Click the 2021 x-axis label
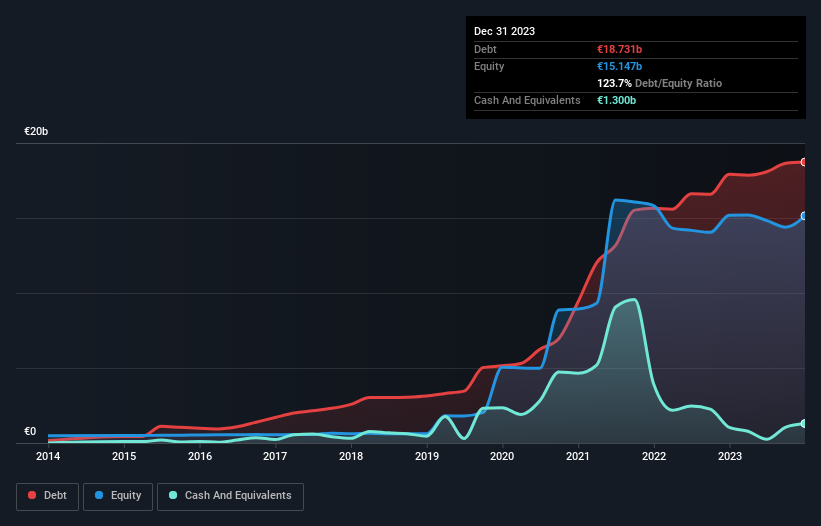Screen dimensions: 821x526 tap(578, 456)
